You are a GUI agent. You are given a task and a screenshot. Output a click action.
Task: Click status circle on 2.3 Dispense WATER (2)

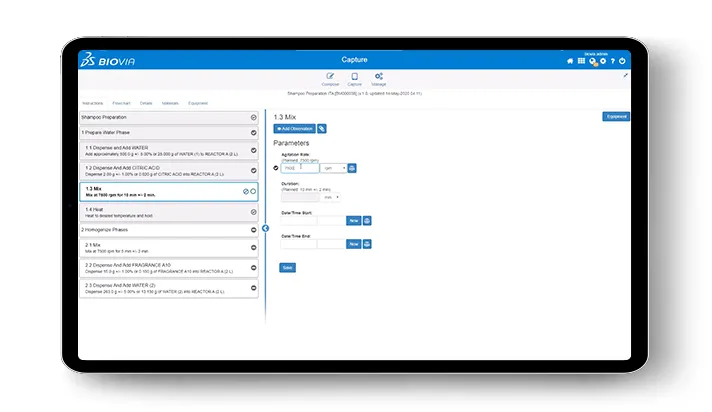click(x=253, y=288)
